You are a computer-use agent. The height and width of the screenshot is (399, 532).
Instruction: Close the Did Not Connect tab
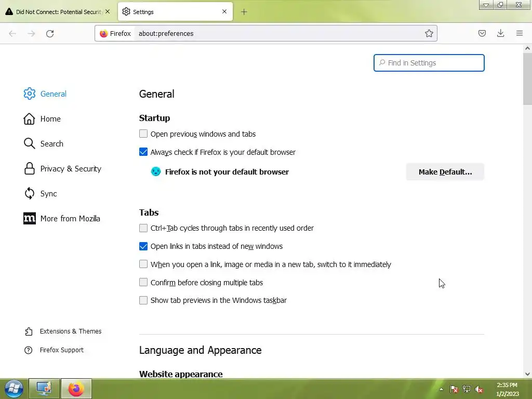108,11
